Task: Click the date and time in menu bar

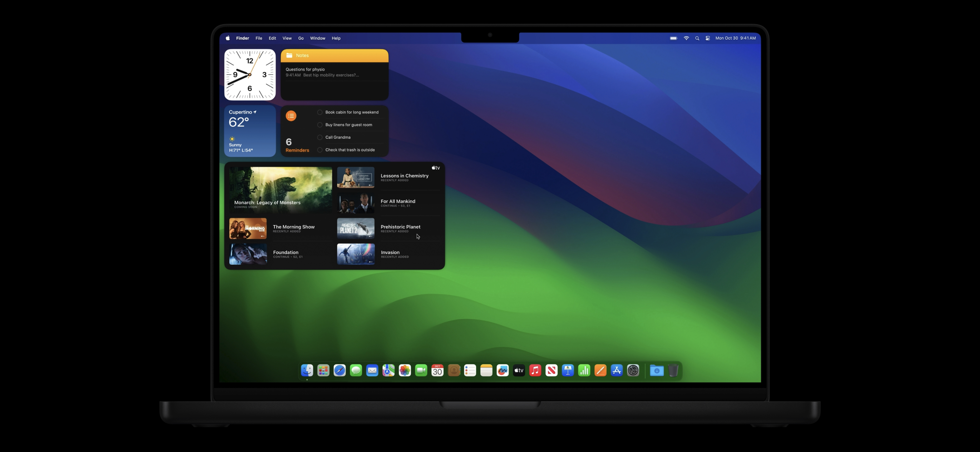Action: [x=735, y=38]
